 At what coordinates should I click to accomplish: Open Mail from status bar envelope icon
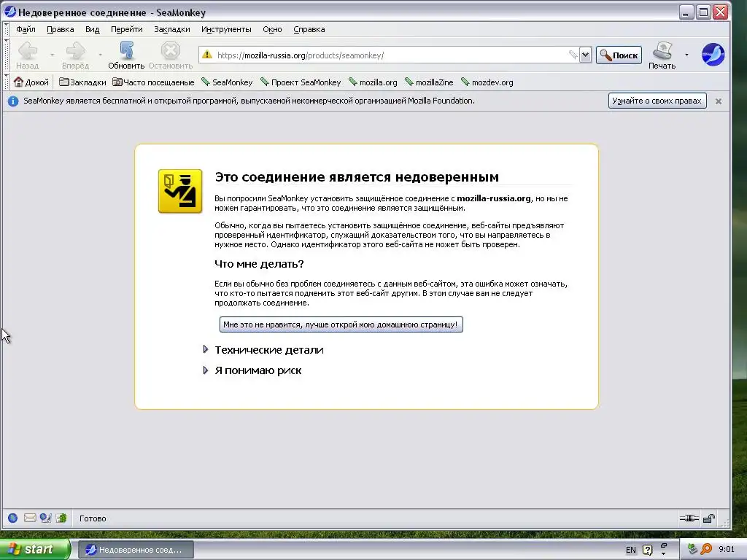[29, 518]
